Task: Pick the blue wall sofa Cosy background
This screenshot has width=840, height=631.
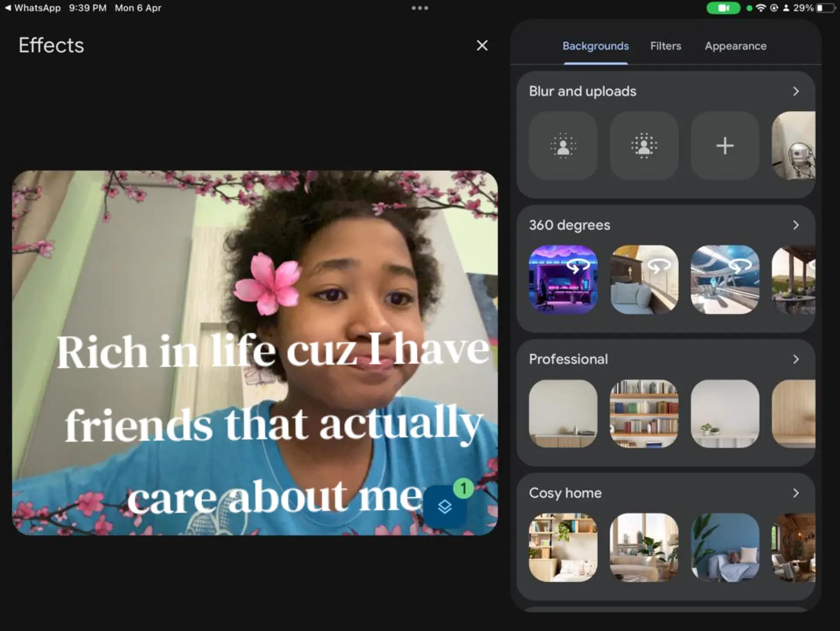Action: point(725,547)
